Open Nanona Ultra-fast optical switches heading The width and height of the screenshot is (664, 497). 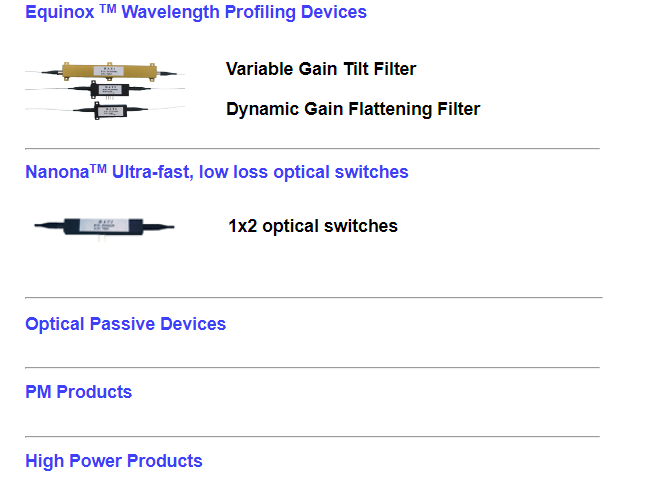pos(216,172)
